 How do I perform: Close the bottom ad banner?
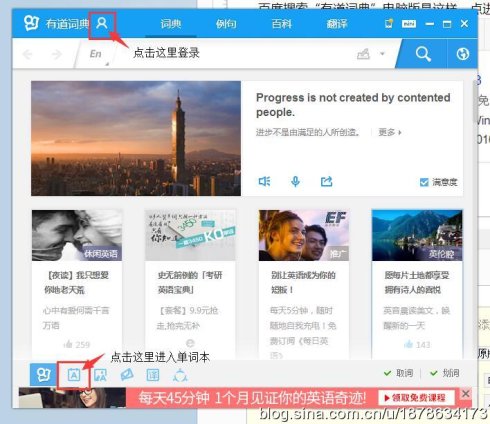(466, 394)
